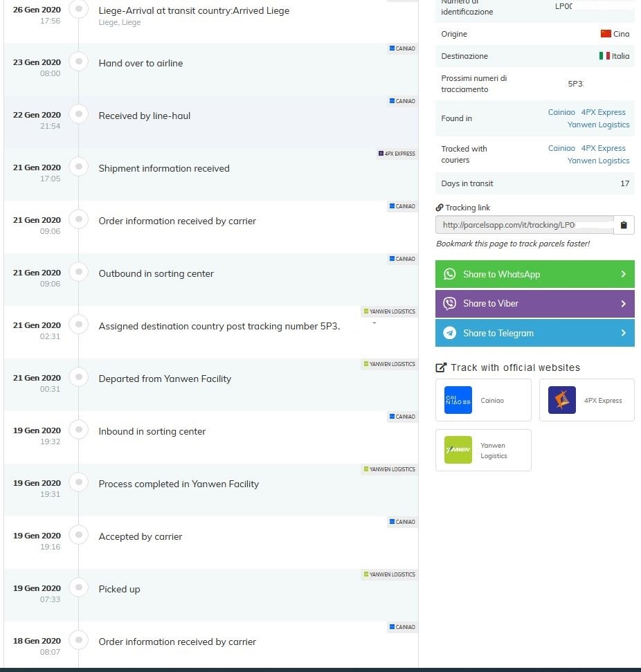The height and width of the screenshot is (672, 641).
Task: Click Cainiao badge on Hand over to airline
Action: pos(402,48)
